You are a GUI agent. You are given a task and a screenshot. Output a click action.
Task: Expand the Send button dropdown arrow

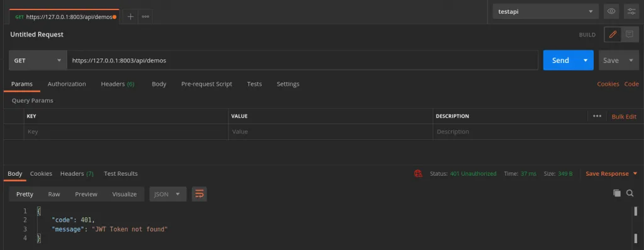pos(586,60)
